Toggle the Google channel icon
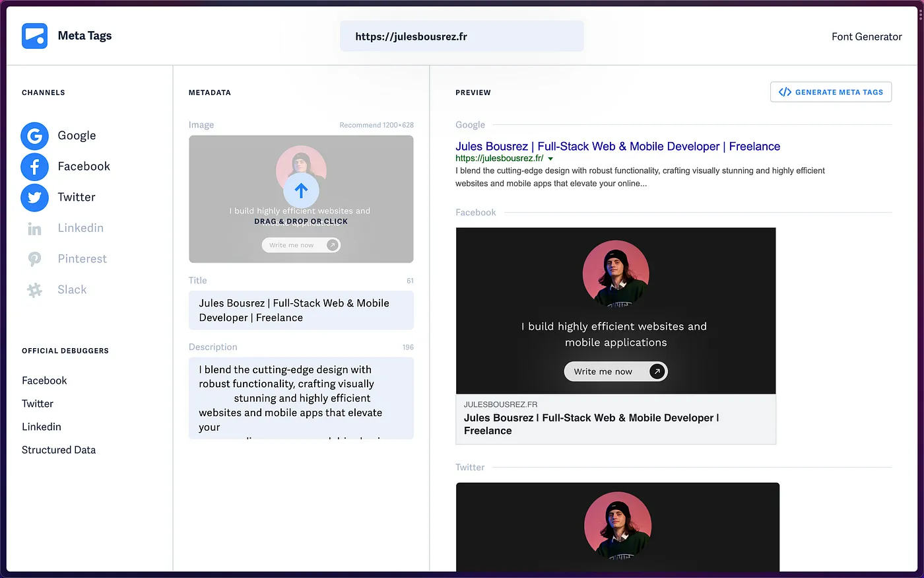 [34, 136]
